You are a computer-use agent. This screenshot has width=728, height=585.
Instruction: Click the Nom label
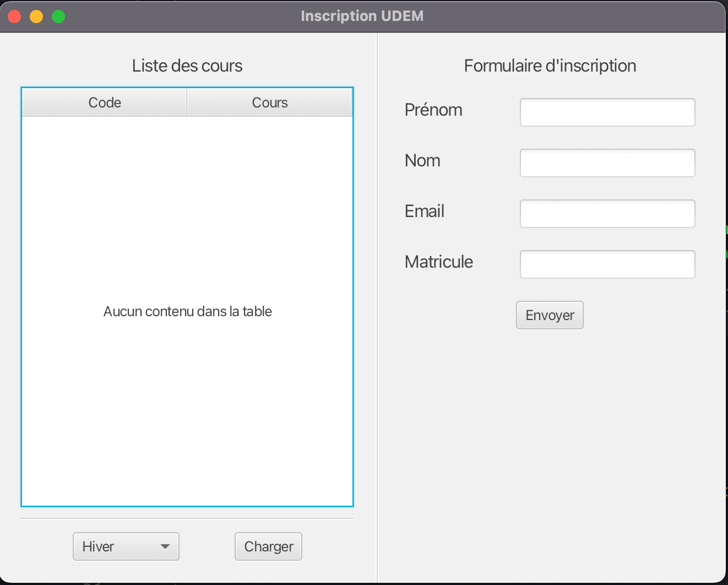[x=422, y=160]
